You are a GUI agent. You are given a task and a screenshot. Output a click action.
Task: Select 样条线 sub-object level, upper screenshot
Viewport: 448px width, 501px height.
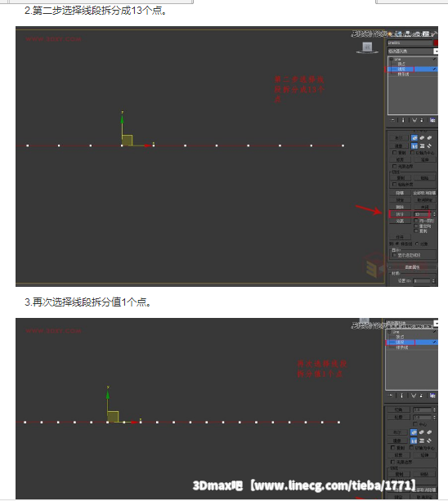403,74
